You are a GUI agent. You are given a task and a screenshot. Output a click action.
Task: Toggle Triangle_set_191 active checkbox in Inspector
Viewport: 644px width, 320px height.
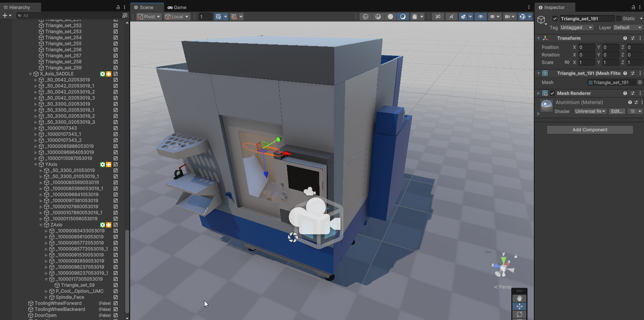pos(555,18)
